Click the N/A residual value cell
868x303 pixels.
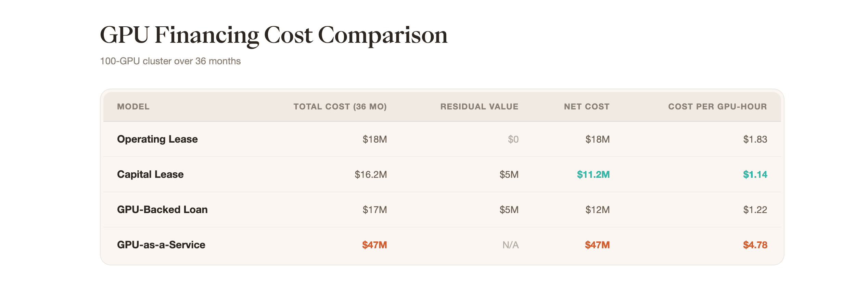click(x=510, y=245)
